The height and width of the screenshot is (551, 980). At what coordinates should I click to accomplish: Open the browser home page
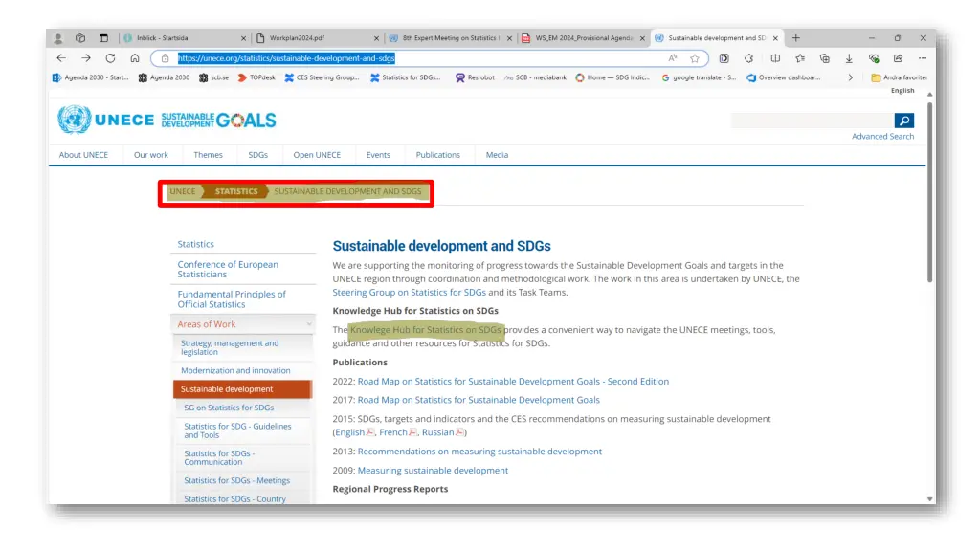(134, 58)
